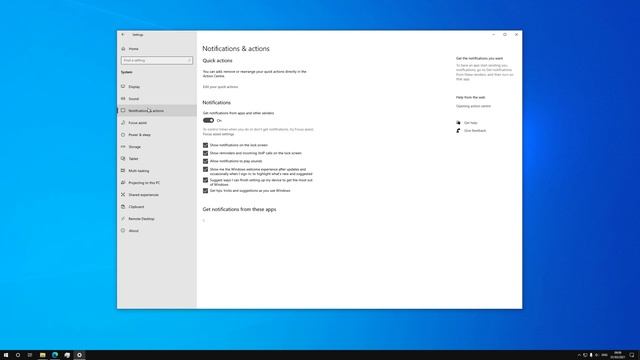Open File Explorer from the taskbar
Image resolution: width=640 pixels, height=360 pixels.
pyautogui.click(x=42, y=355)
